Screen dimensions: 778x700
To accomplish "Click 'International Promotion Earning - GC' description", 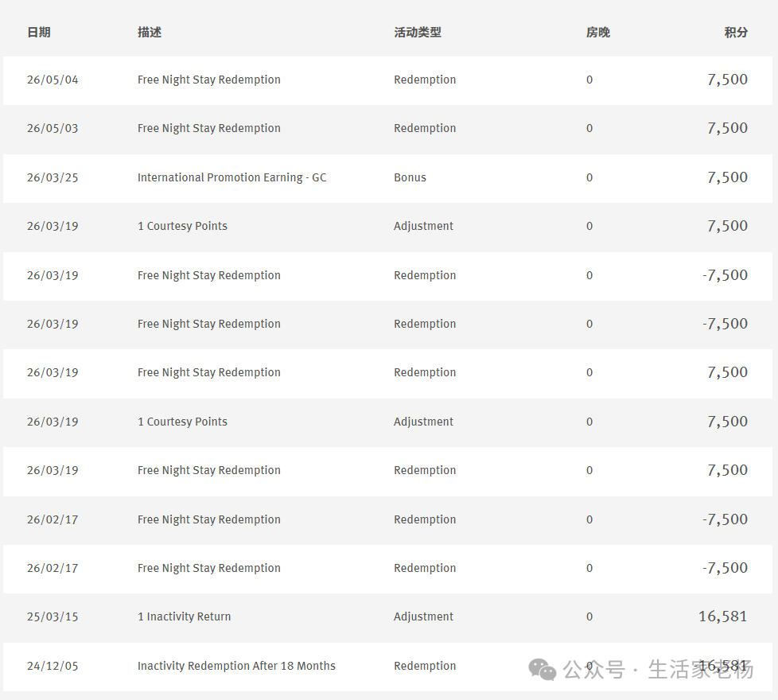I will (231, 177).
